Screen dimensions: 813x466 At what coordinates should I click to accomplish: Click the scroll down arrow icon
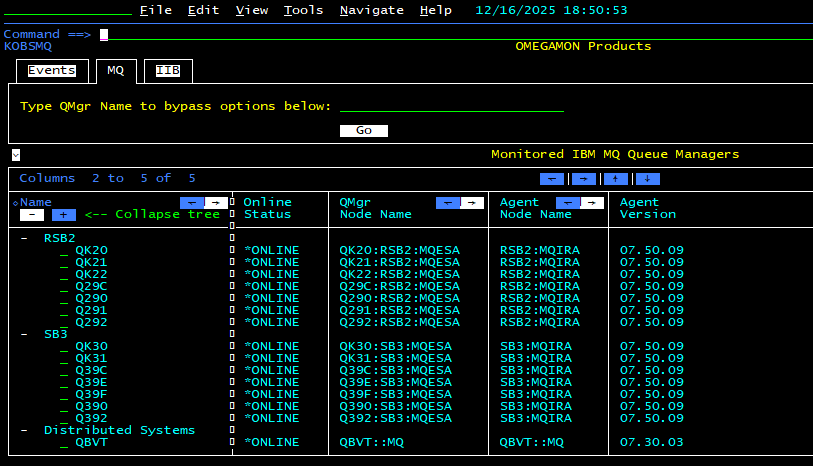click(x=647, y=179)
